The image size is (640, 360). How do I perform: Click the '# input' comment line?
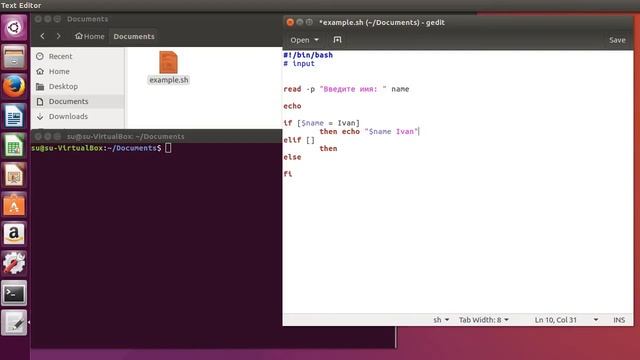[x=299, y=63]
